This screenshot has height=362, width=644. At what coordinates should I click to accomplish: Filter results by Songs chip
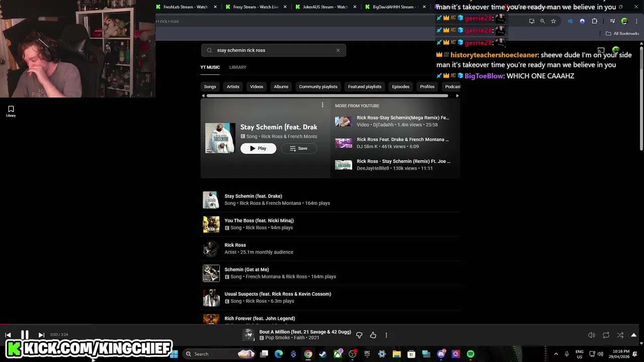210,86
